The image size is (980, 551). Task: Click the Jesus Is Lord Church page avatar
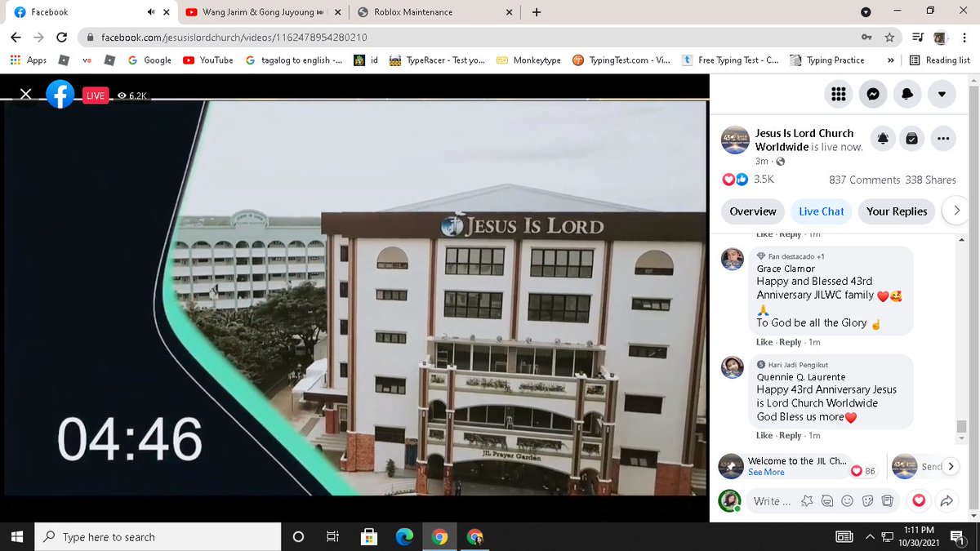(735, 140)
